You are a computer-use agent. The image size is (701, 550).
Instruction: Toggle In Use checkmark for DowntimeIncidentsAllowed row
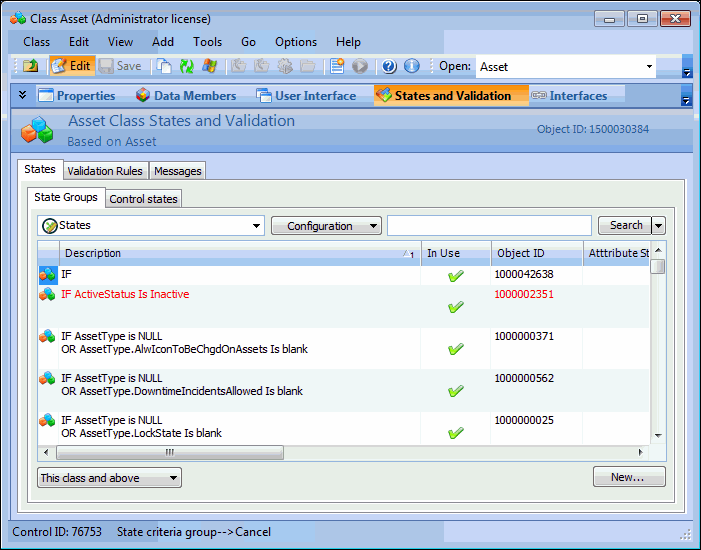pos(456,392)
